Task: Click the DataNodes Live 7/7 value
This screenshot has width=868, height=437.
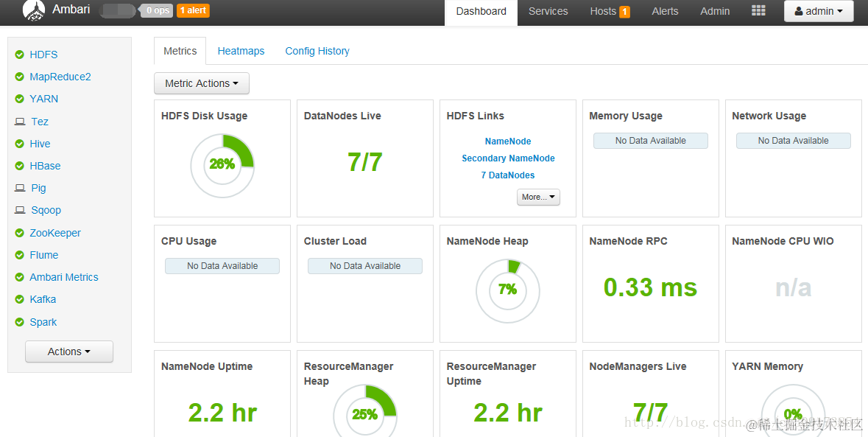Action: tap(365, 162)
